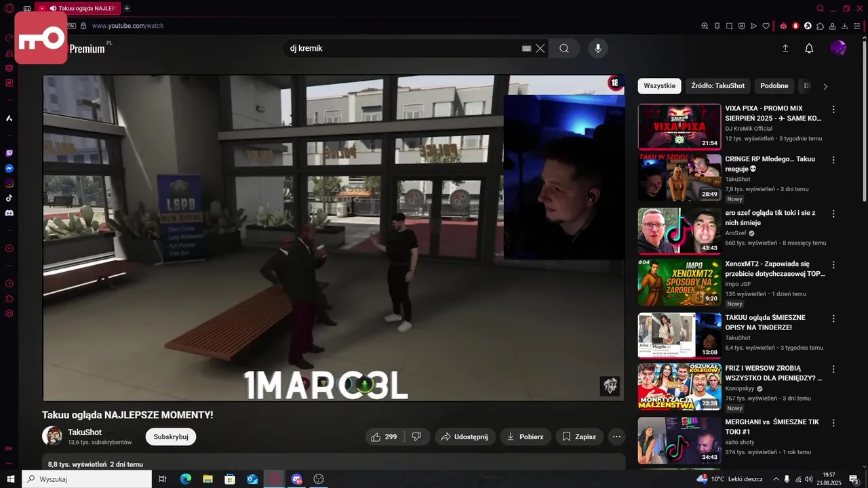The image size is (868, 488).
Task: Click the Windows Start button
Action: [10, 479]
